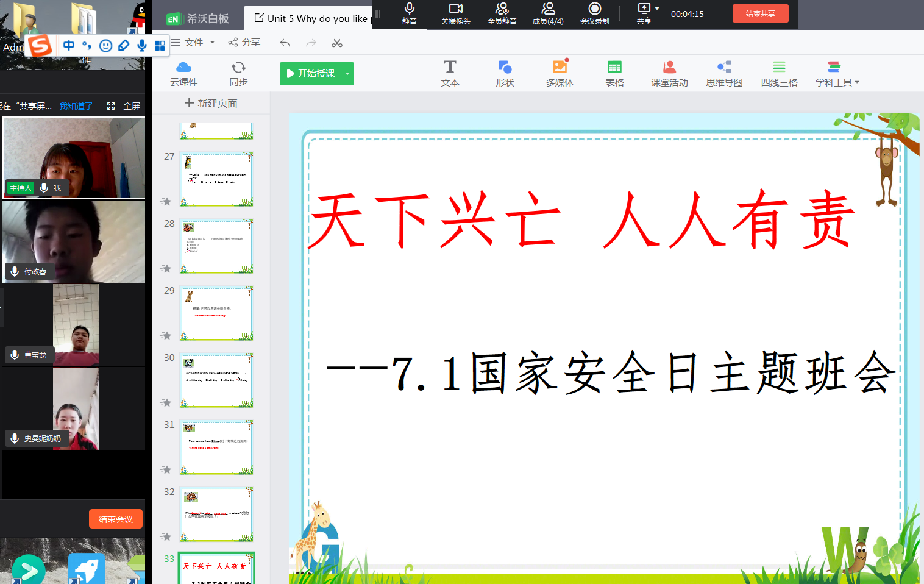This screenshot has height=584, width=924.
Task: Click 新建页面 to add new page
Action: point(211,103)
